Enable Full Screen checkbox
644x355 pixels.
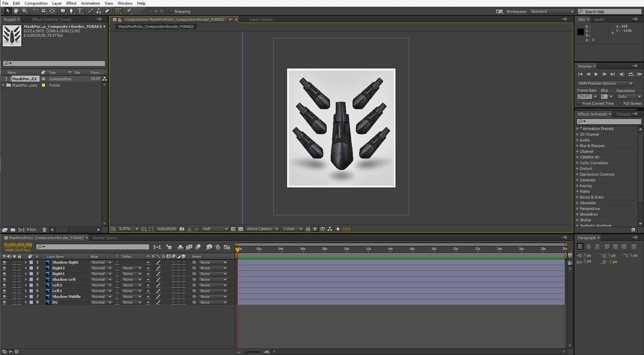[620, 103]
